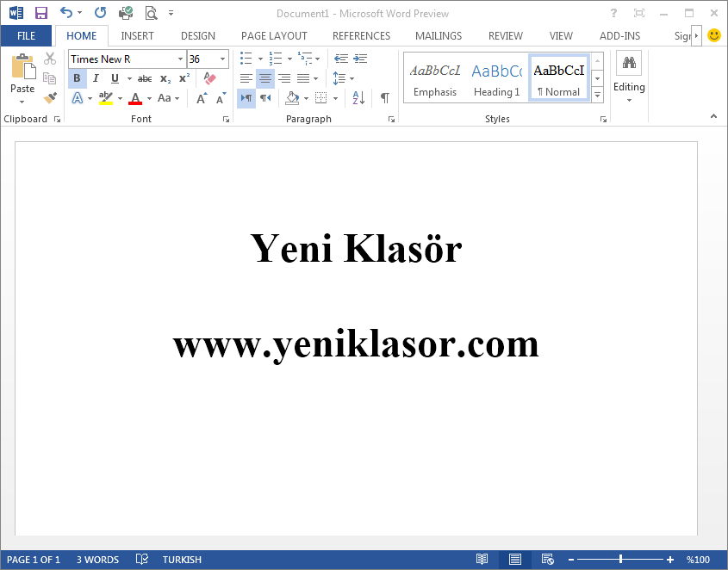The height and width of the screenshot is (570, 728).
Task: Save the document with the floppy disk icon
Action: [x=40, y=13]
